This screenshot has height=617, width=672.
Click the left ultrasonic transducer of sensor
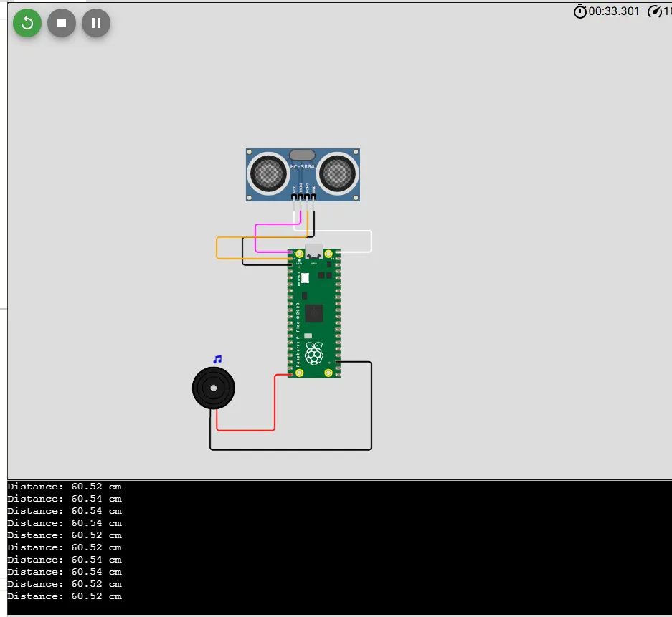[x=269, y=173]
